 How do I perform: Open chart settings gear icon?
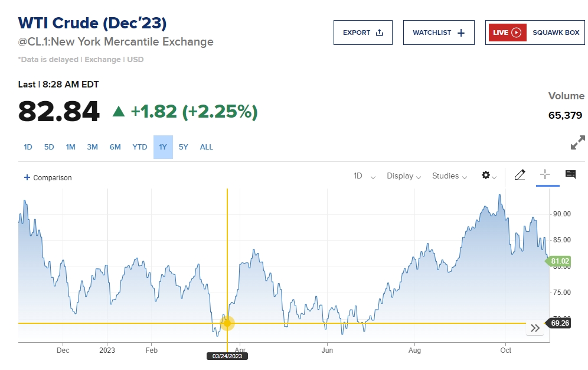486,175
